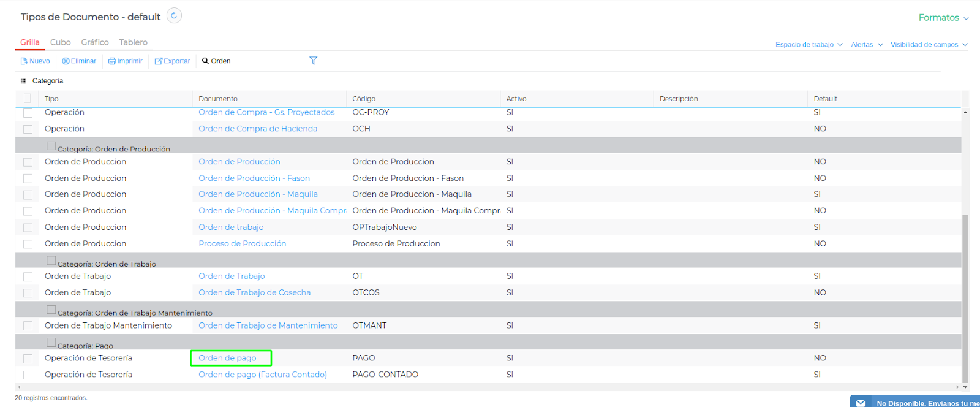Switch to the Cubo tab
980x407 pixels.
pyautogui.click(x=60, y=42)
